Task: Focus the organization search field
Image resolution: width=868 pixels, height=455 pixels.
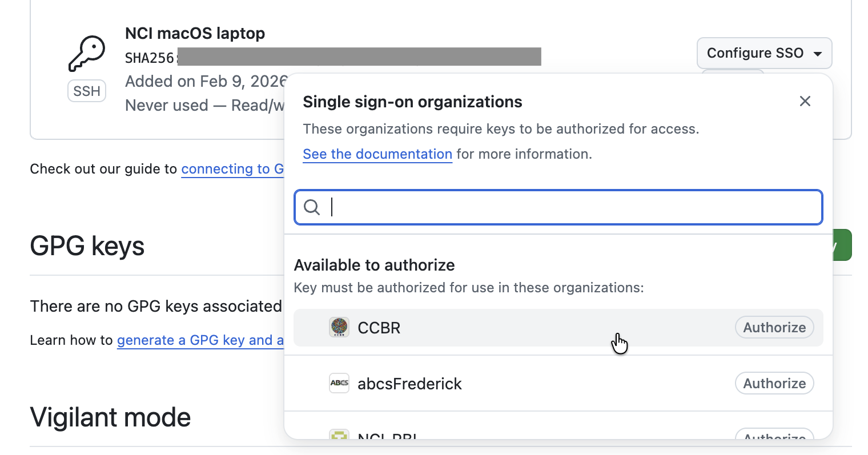Action: pyautogui.click(x=571, y=207)
